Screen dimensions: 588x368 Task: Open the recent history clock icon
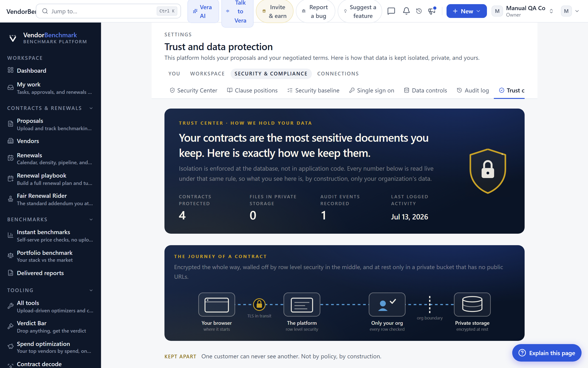coord(419,11)
